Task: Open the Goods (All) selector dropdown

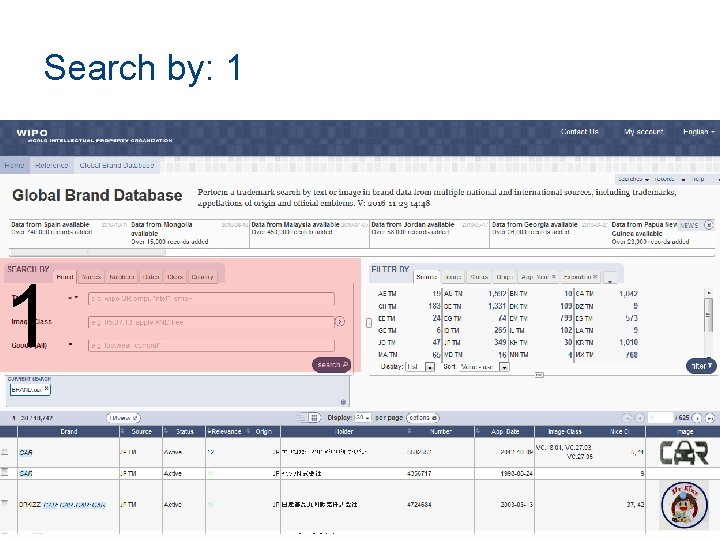Action: coord(71,344)
